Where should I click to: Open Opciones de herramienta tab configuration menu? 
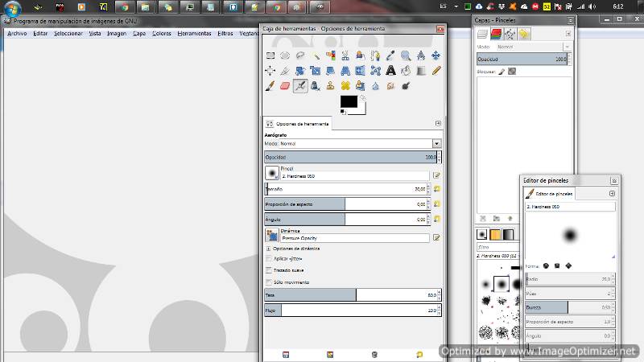438,124
